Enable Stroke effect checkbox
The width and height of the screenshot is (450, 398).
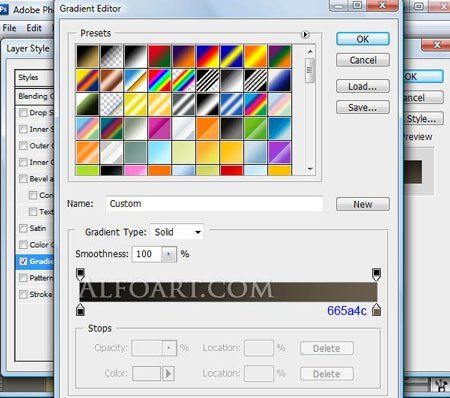(x=23, y=294)
